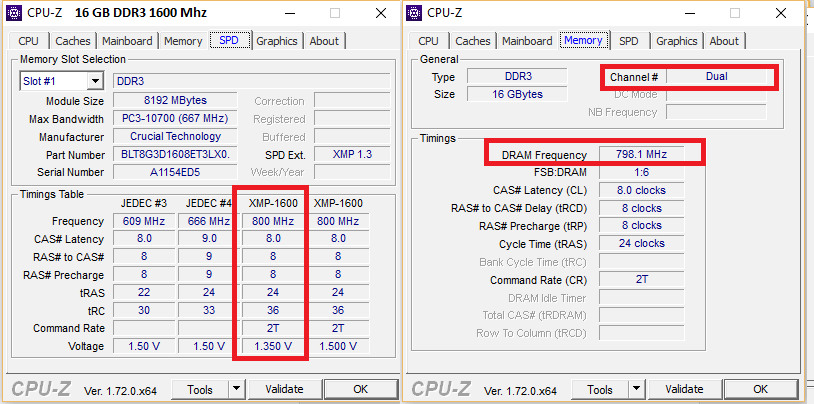Click XMP voltage value 1.500 V
The height and width of the screenshot is (404, 814).
coord(338,346)
